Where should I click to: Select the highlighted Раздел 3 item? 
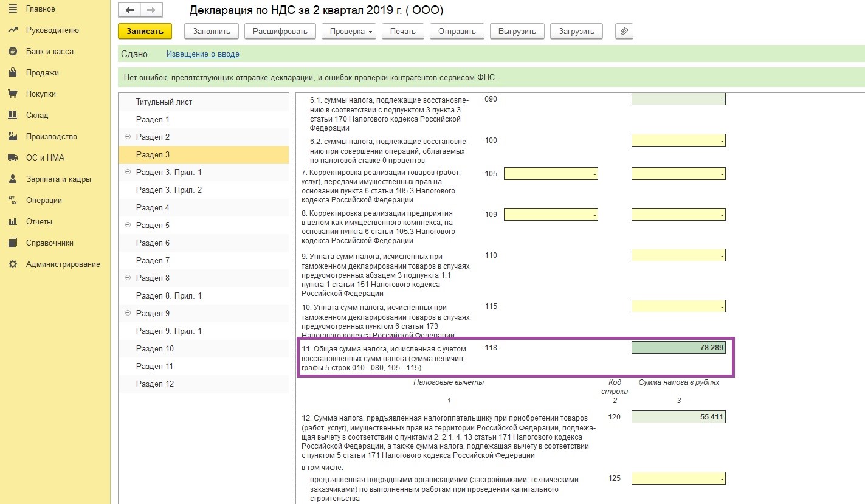[204, 154]
